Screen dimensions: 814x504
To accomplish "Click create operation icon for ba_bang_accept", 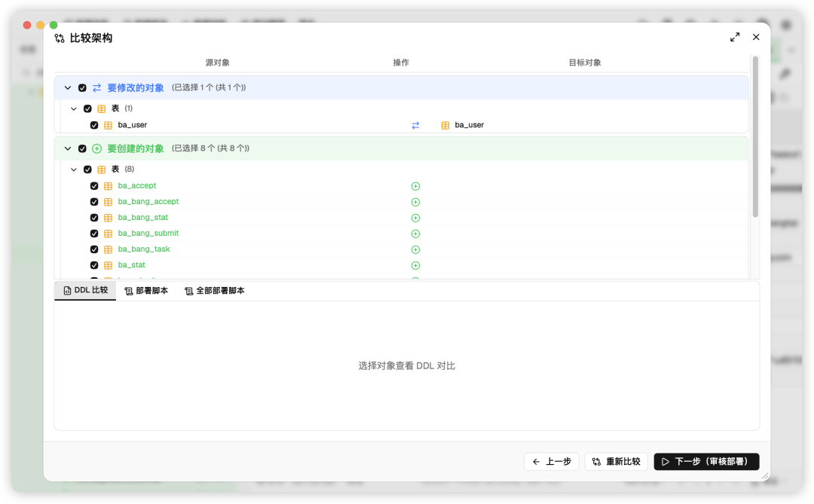I will [x=415, y=202].
